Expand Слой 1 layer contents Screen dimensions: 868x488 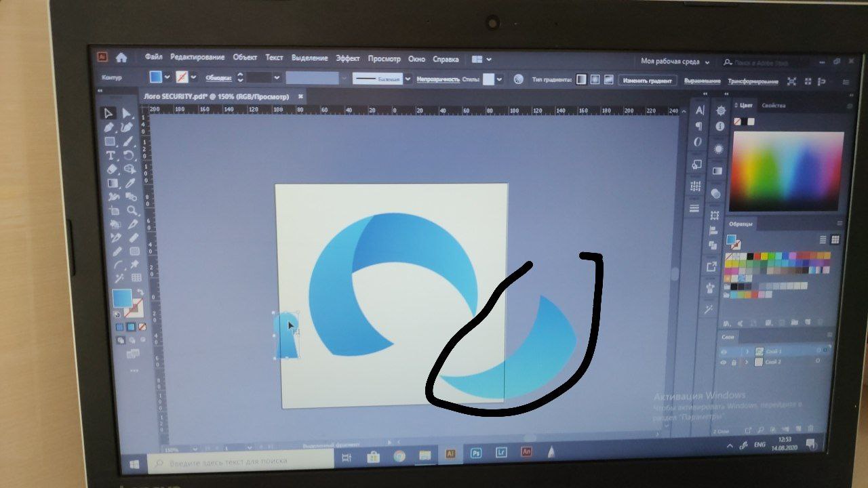(747, 352)
